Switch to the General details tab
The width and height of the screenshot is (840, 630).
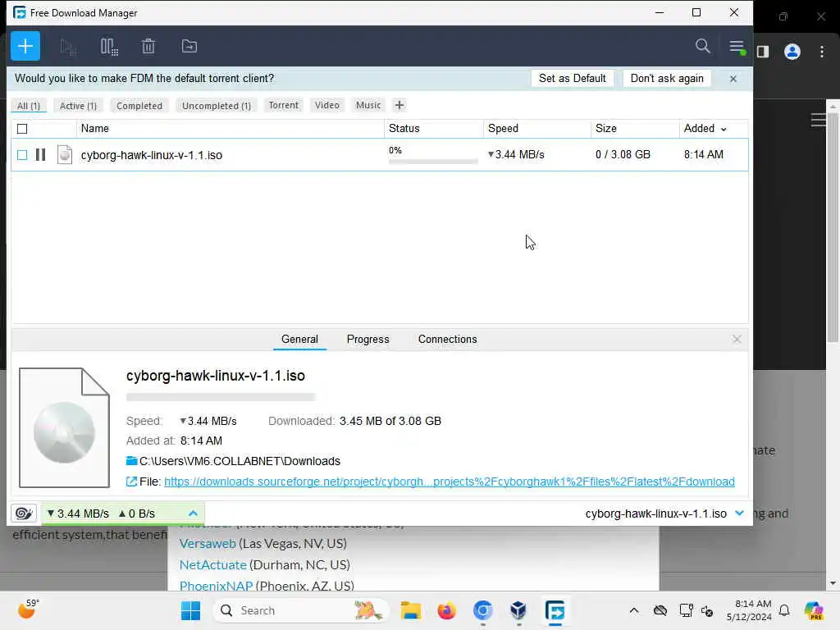pyautogui.click(x=299, y=339)
